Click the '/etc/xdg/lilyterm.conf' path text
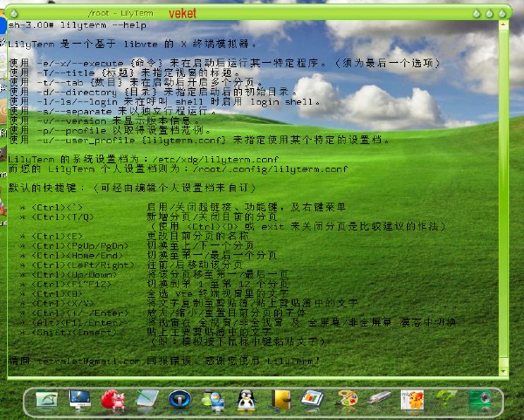Viewport: 524px width, 420px height. point(216,160)
